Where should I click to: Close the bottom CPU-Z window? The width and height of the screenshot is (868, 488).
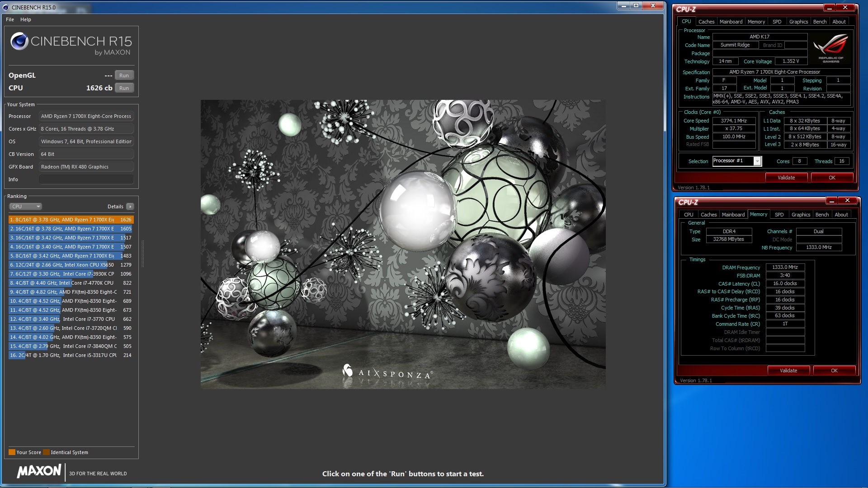(x=848, y=201)
